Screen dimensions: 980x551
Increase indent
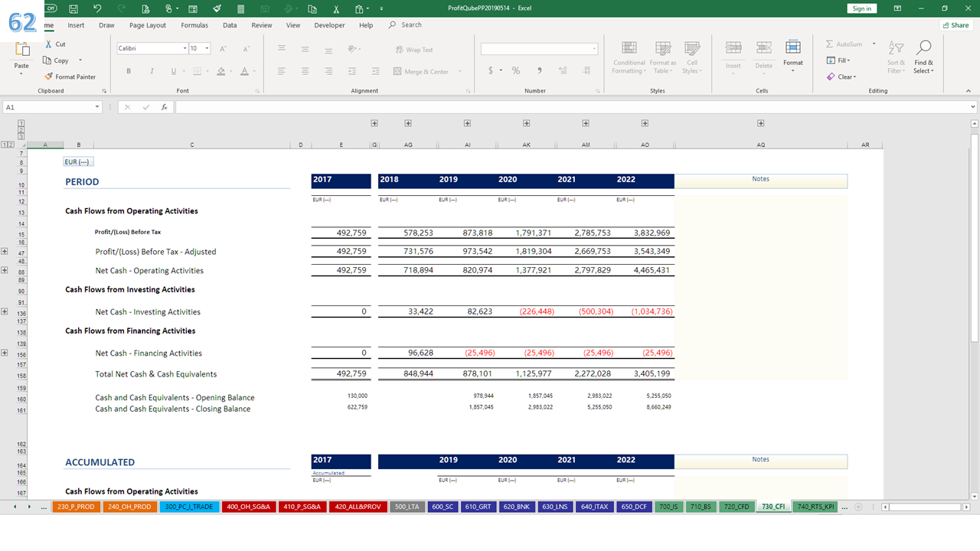pos(376,71)
